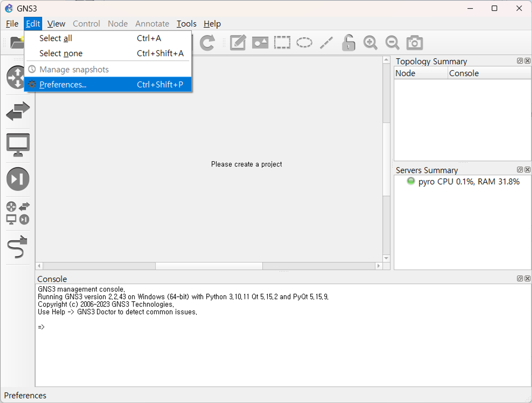Screen dimensions: 532x403
Task: Open the Tools menu
Action: [x=186, y=24]
